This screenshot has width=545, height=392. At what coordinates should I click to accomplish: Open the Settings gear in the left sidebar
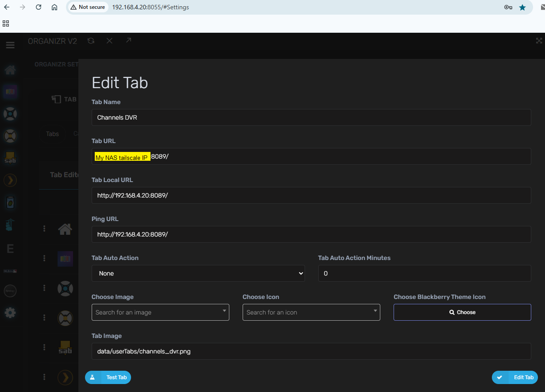(x=10, y=313)
